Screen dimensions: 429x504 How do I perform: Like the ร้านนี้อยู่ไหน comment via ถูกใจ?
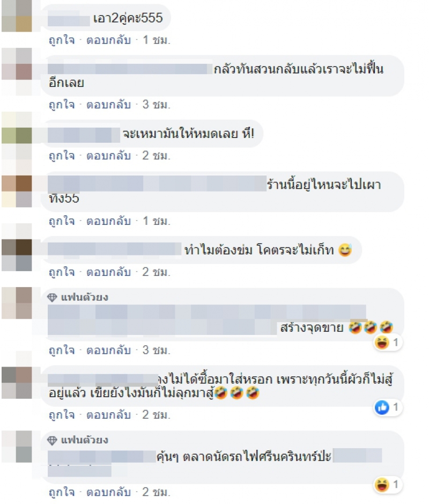pyautogui.click(x=62, y=221)
